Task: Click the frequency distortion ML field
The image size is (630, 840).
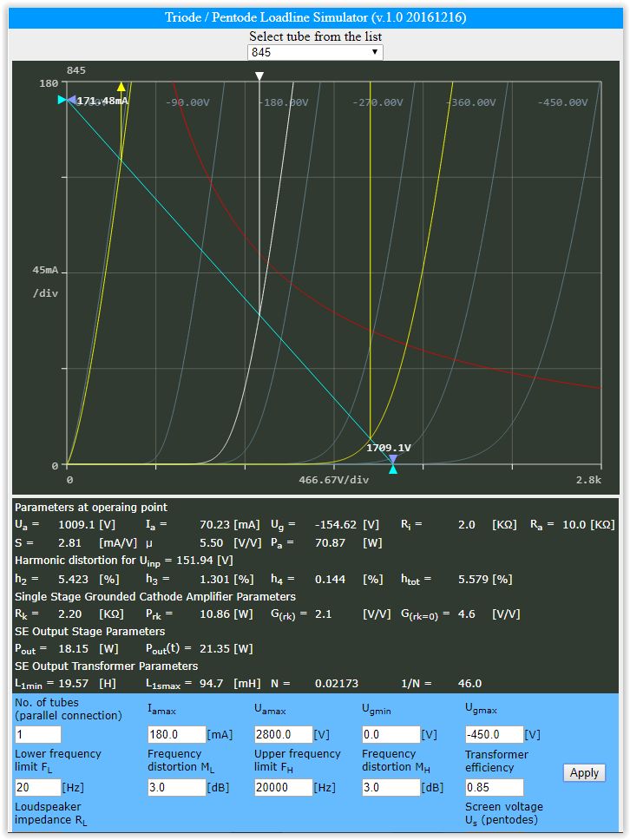Action: click(x=177, y=787)
